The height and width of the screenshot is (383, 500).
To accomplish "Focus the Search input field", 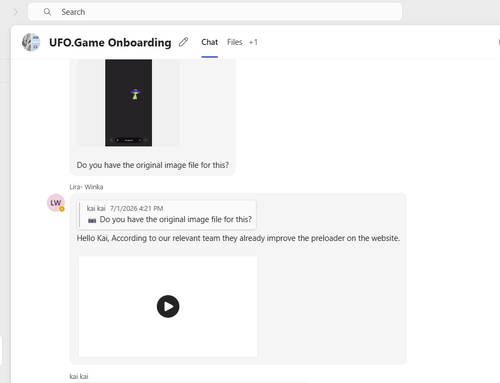I will tap(215, 12).
